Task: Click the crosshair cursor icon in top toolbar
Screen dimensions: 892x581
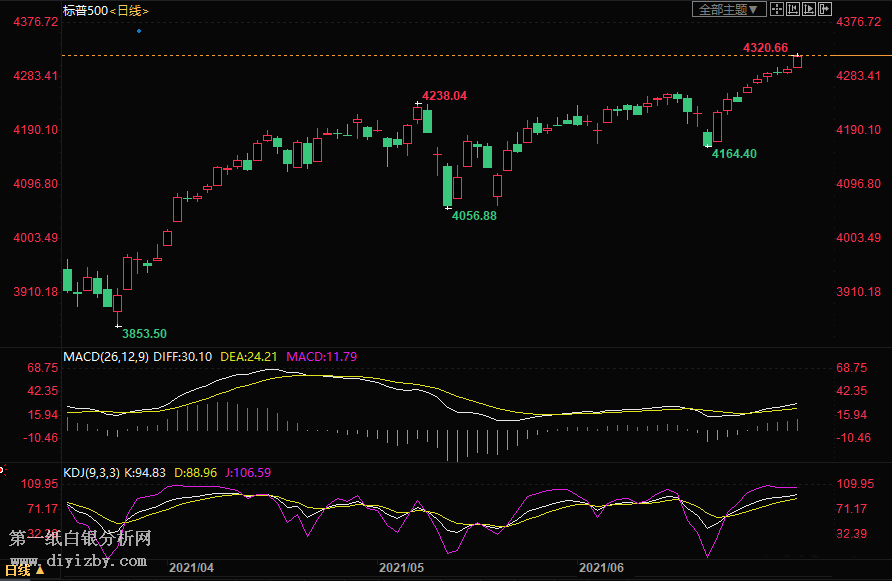Action: click(x=777, y=9)
